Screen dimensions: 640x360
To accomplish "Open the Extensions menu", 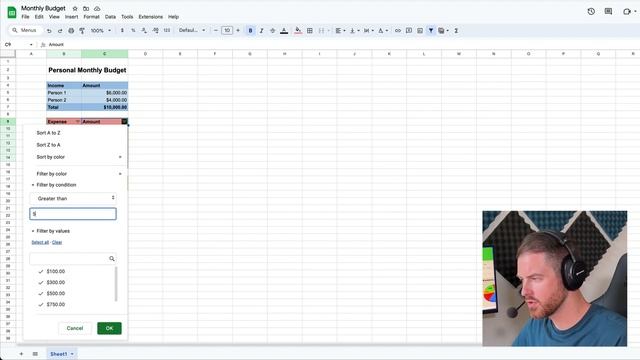I will tap(151, 17).
